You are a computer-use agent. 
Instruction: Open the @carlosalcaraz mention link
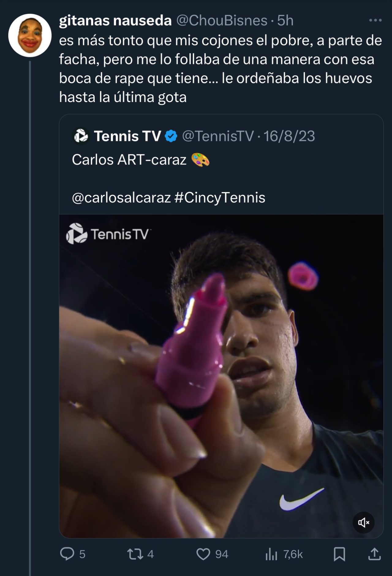point(121,198)
